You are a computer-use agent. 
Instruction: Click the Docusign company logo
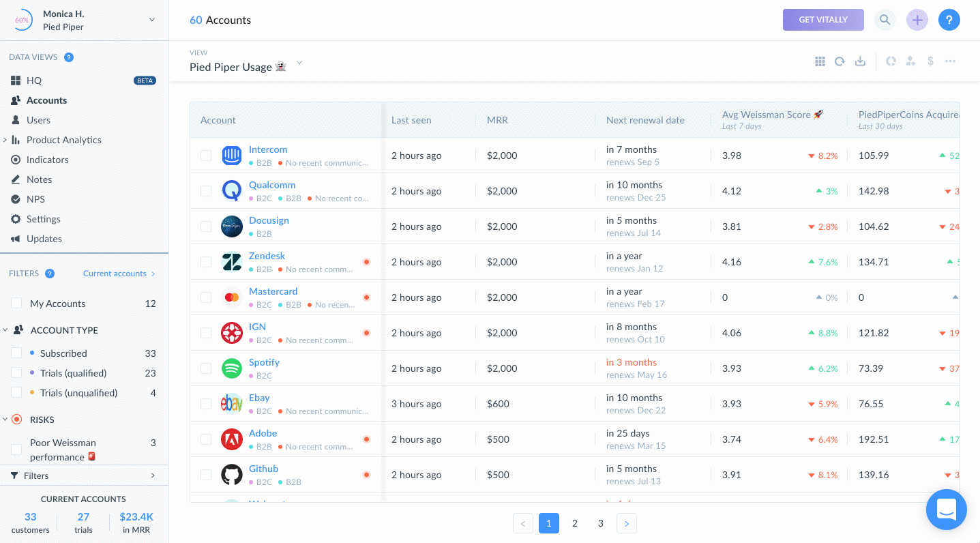[232, 226]
